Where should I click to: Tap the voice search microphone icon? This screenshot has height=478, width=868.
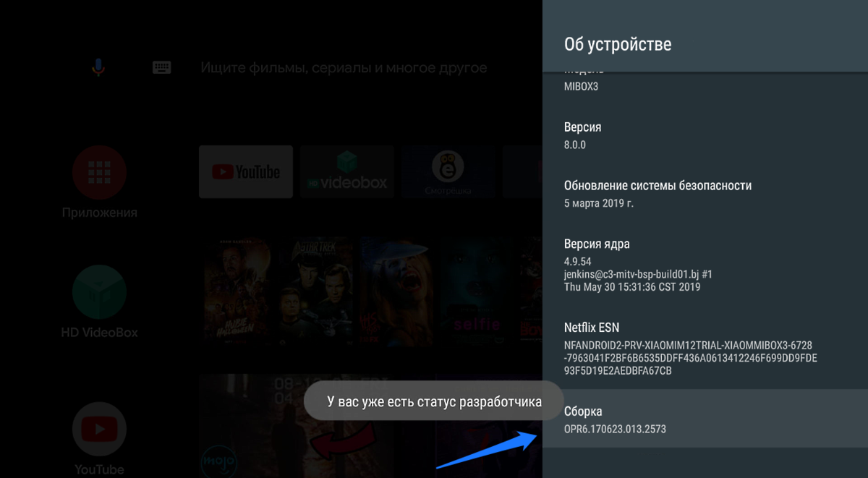tap(98, 67)
